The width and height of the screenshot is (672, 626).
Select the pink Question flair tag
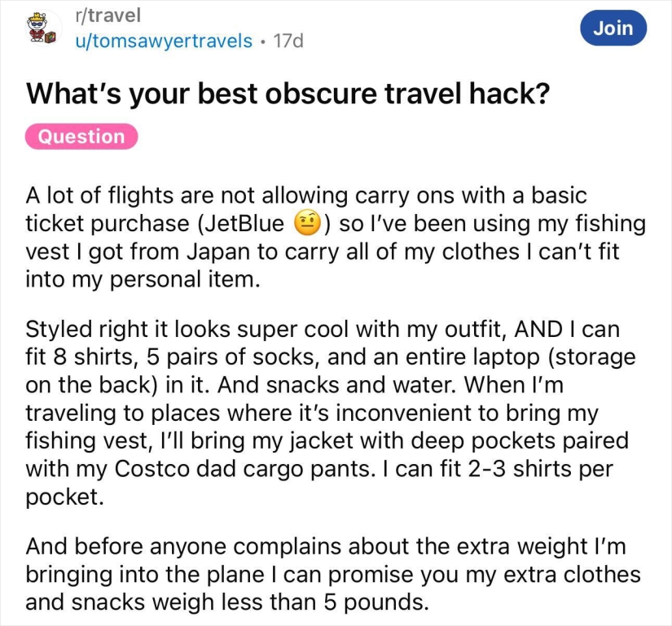click(x=81, y=136)
